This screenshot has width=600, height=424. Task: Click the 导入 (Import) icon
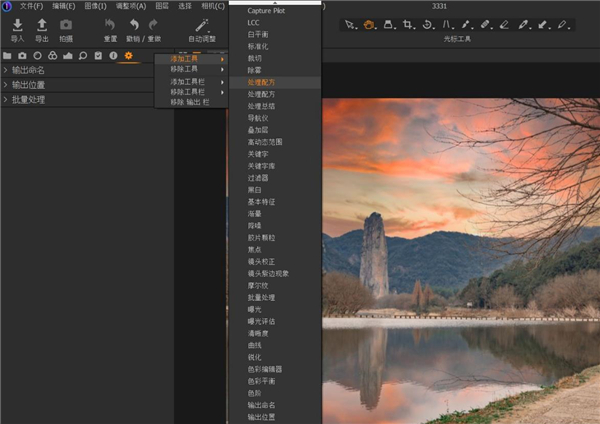click(17, 24)
